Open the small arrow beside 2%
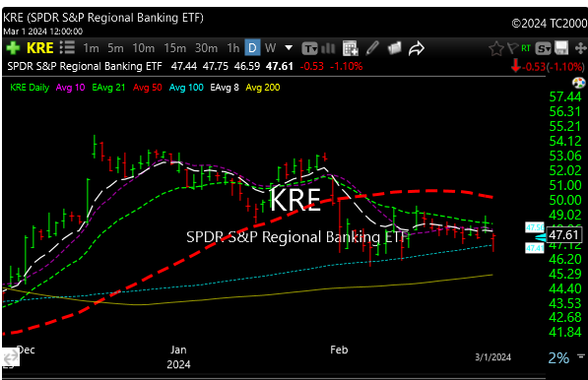 click(581, 355)
